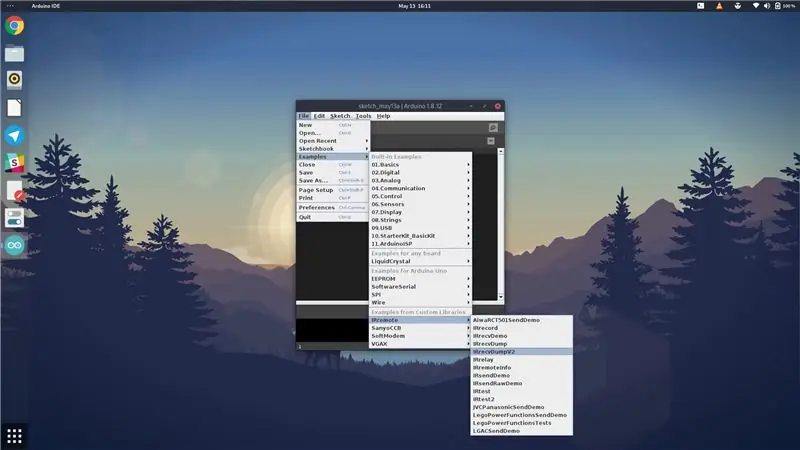Launch Telegram from the dock

point(14,136)
